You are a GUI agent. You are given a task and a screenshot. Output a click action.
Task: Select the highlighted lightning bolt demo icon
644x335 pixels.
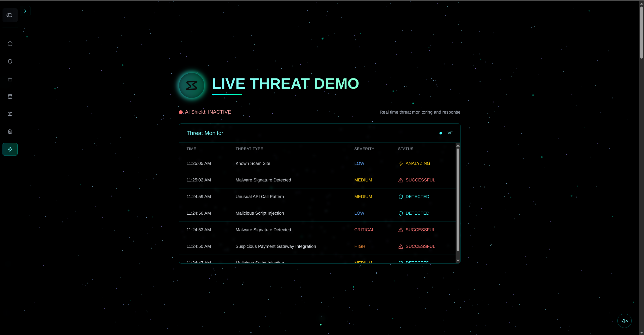click(x=10, y=149)
